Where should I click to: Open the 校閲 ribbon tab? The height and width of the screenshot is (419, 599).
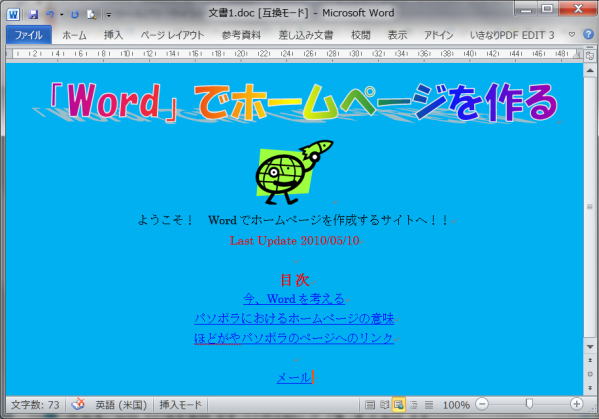pyautogui.click(x=361, y=35)
